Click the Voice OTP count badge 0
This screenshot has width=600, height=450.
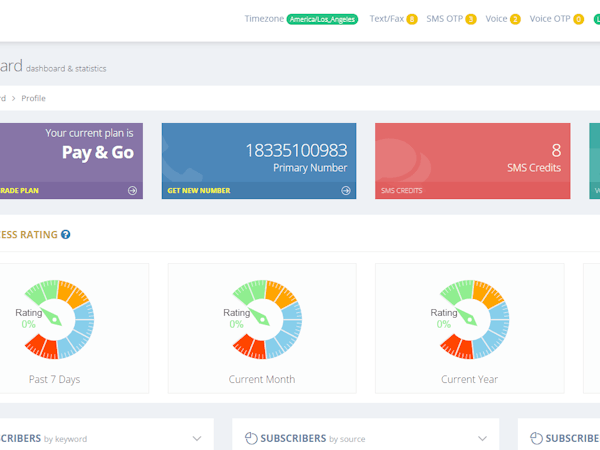pyautogui.click(x=579, y=19)
